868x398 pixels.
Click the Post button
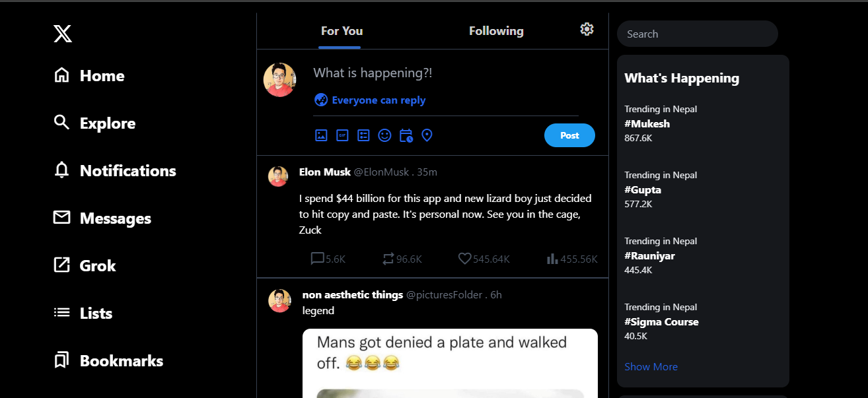point(569,135)
